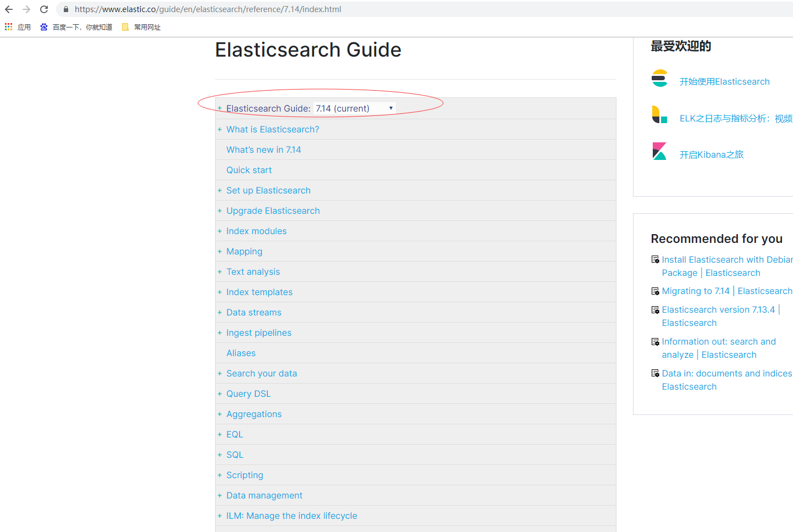This screenshot has height=532, width=793.
Task: Open the Scripting link
Action: (x=245, y=475)
